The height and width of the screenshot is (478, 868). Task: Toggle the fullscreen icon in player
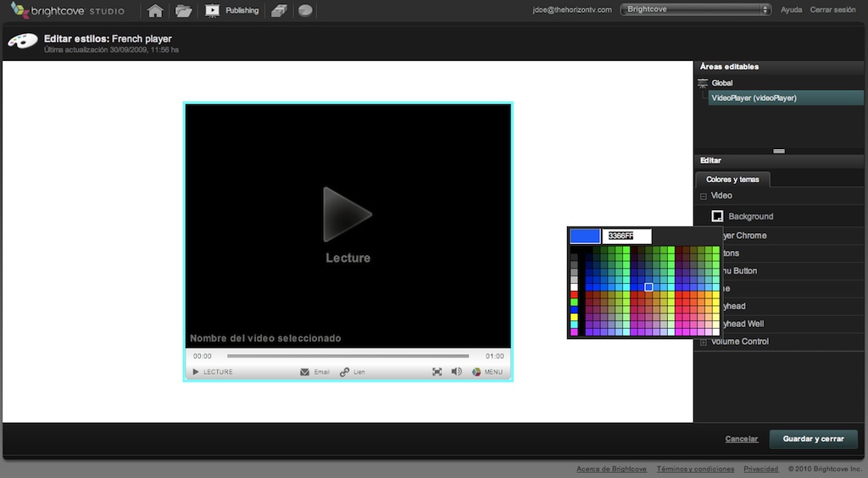[x=437, y=372]
